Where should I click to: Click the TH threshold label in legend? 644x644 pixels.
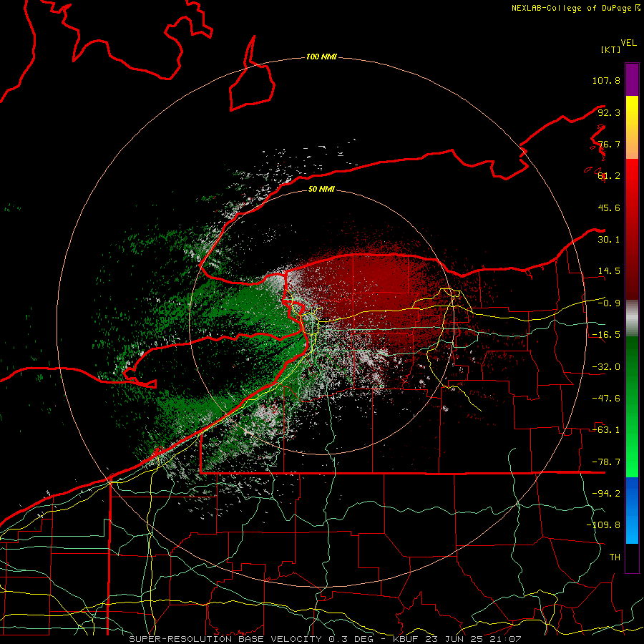(615, 557)
